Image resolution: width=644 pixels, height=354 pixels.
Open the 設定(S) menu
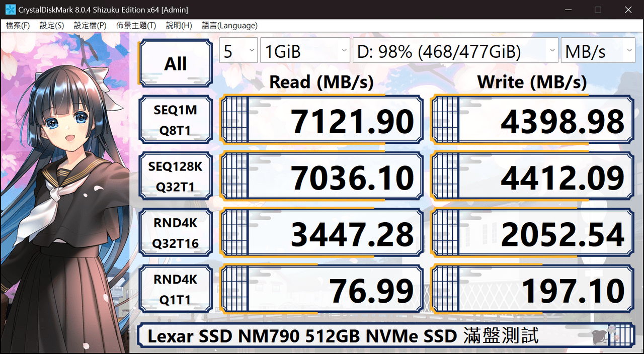(x=52, y=26)
